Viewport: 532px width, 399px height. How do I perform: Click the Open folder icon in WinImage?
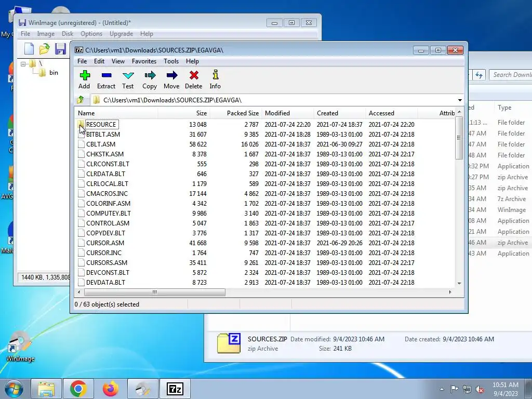[45, 49]
